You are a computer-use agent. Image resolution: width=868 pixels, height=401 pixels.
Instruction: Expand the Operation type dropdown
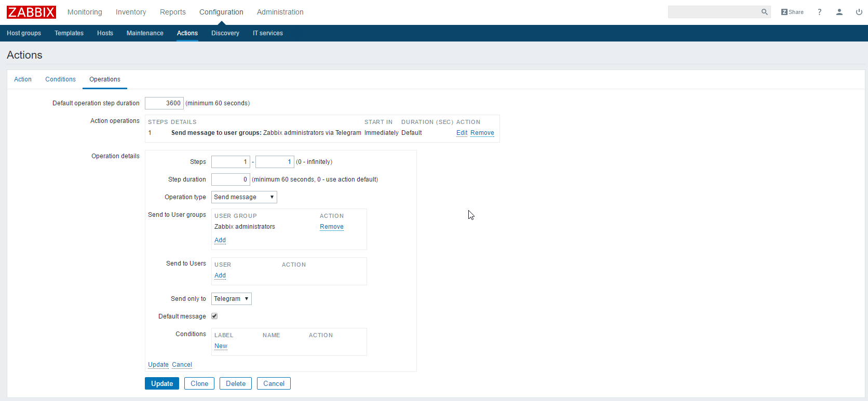coord(244,197)
